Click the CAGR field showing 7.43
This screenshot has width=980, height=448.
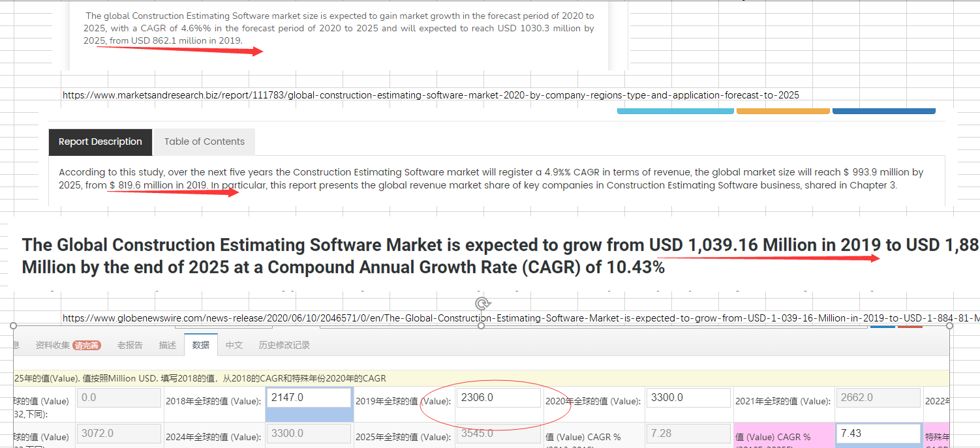(878, 433)
